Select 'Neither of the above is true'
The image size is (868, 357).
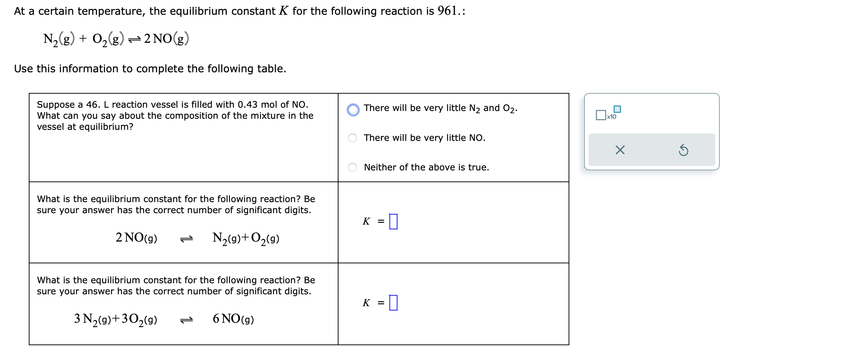(352, 167)
